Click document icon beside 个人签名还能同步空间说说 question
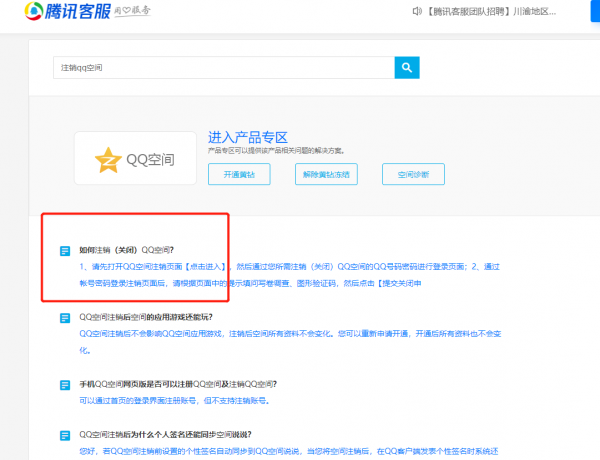This screenshot has width=600, height=460. pos(65,436)
